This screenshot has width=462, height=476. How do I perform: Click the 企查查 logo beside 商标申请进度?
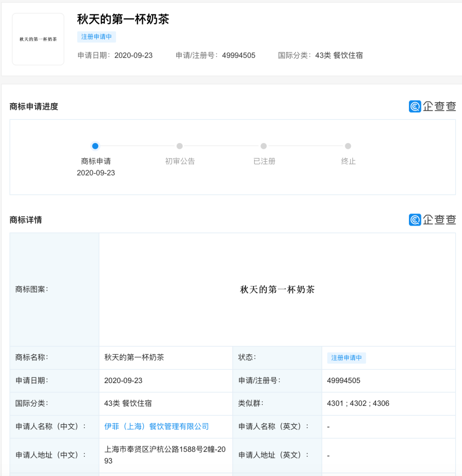[x=432, y=106]
